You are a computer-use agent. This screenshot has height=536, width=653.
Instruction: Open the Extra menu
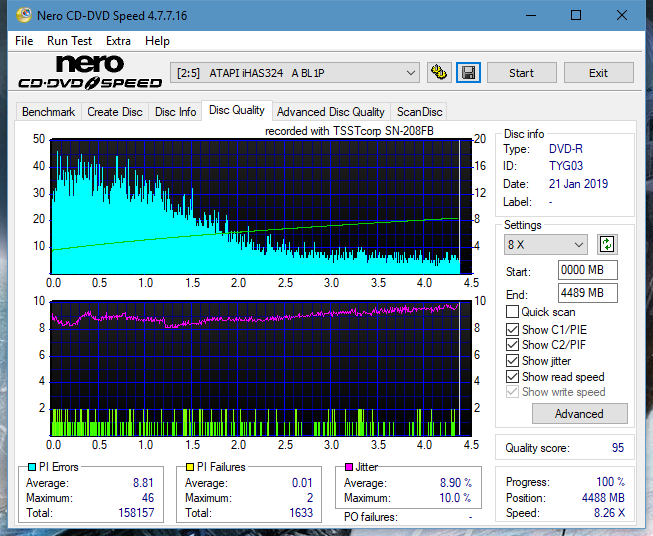[118, 41]
